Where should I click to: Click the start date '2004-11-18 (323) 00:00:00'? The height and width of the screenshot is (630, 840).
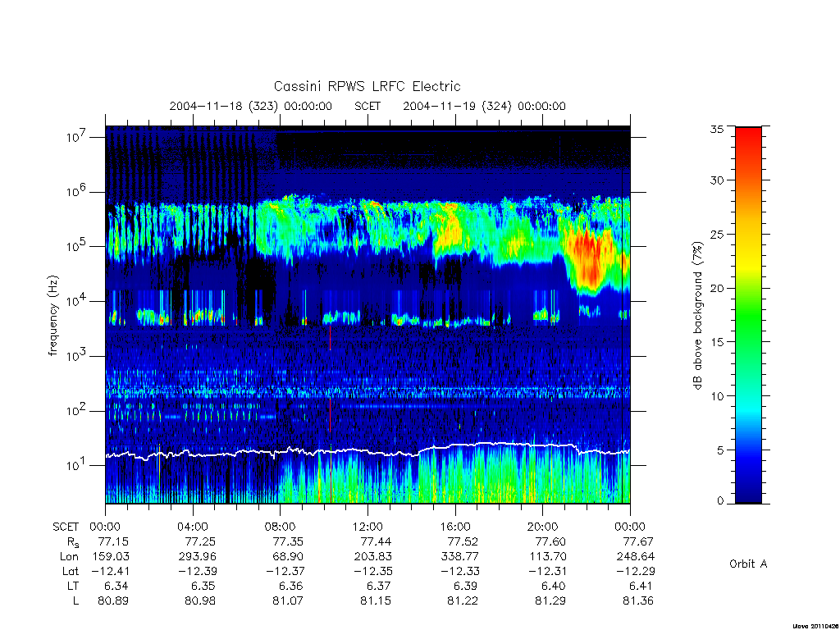[251, 106]
